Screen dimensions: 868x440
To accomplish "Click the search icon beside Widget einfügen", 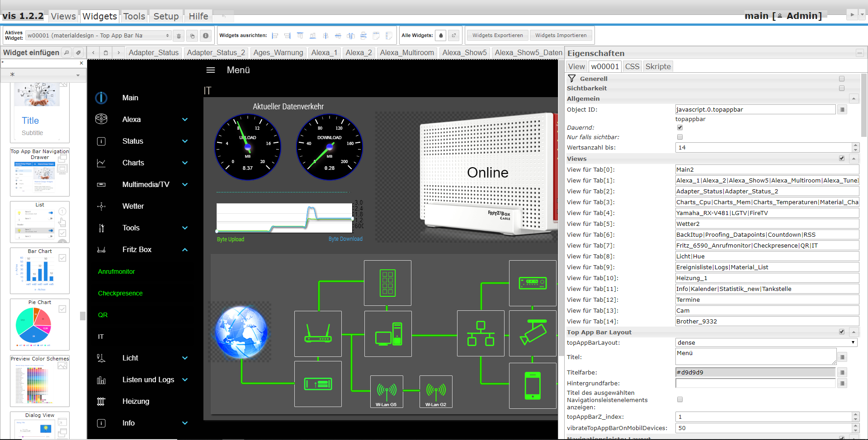I will 66,52.
